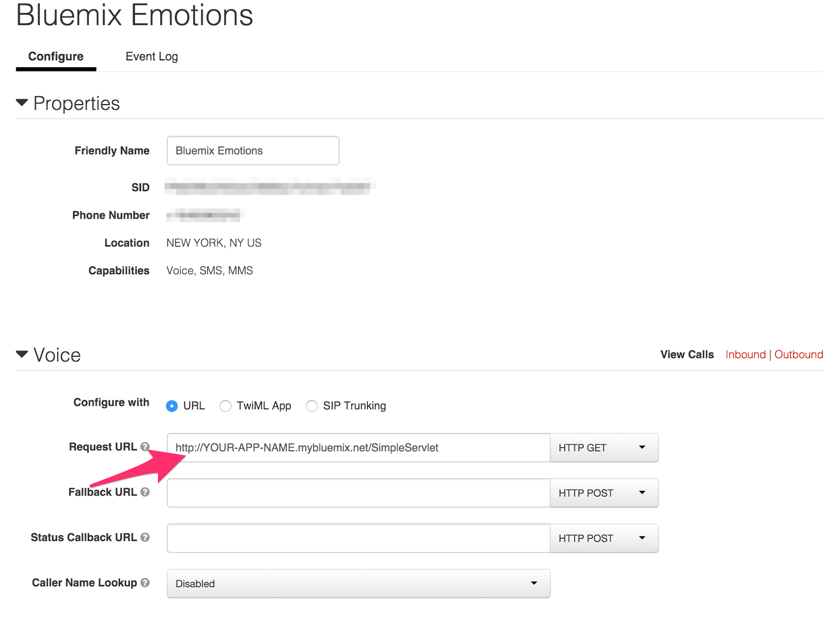
Task: Select the URL radio button
Action: (x=172, y=406)
